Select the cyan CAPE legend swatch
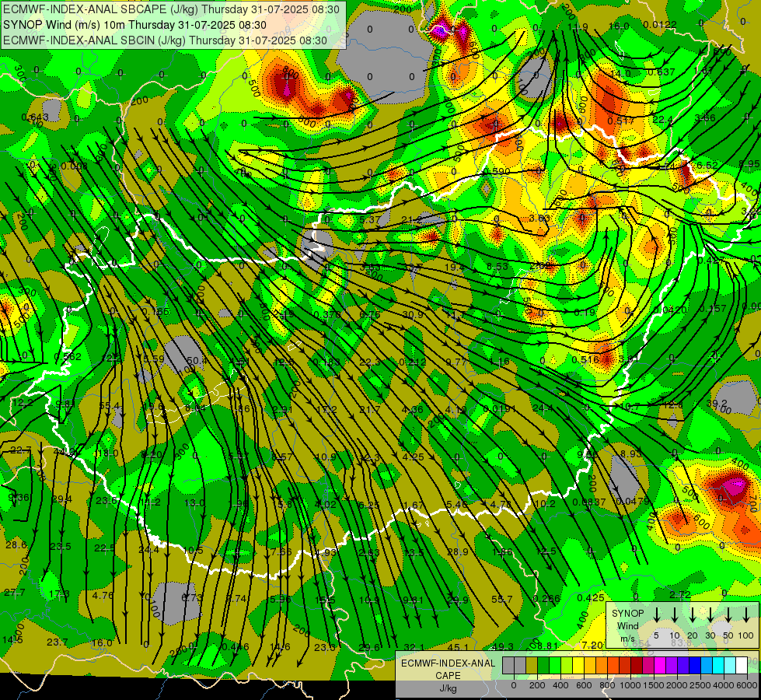 [718, 665]
